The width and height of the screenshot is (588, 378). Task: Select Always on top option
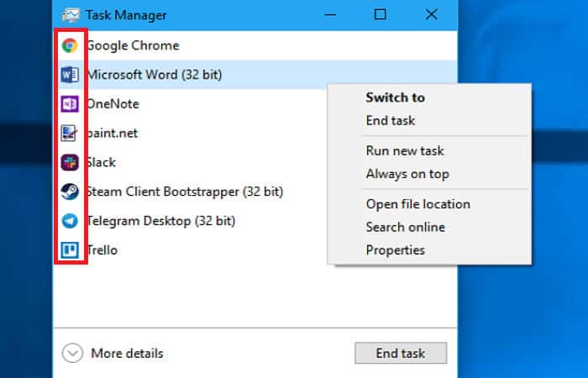pyautogui.click(x=407, y=174)
